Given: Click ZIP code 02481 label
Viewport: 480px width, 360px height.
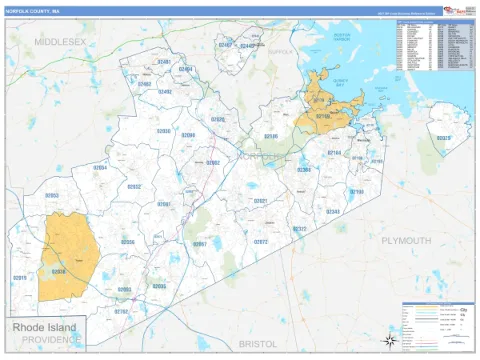Looking at the screenshot, I should pyautogui.click(x=164, y=62).
